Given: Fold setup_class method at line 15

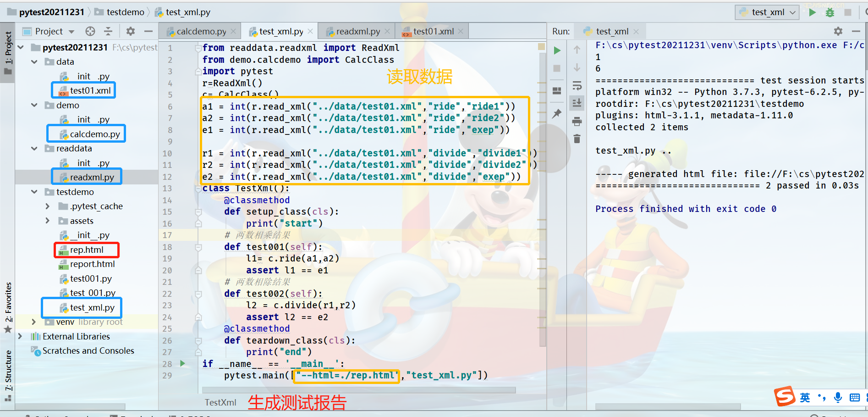Looking at the screenshot, I should [198, 212].
